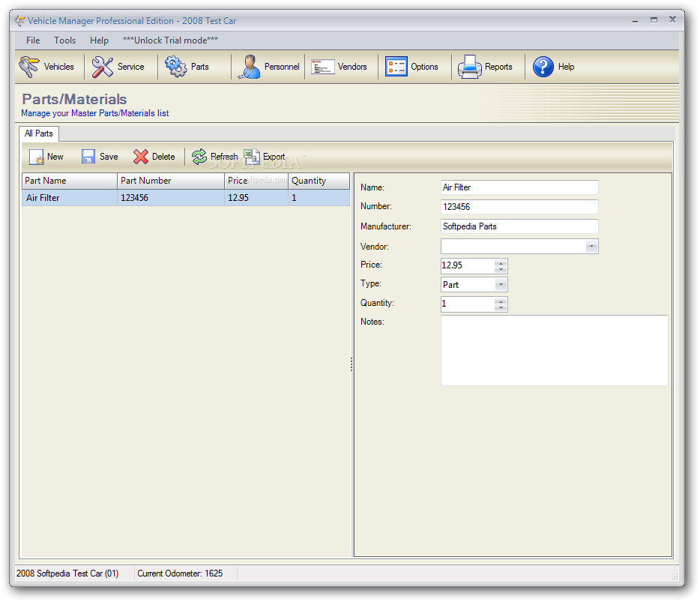The width and height of the screenshot is (700, 602).
Task: Minimize the Vehicle Manager window
Action: click(635, 20)
